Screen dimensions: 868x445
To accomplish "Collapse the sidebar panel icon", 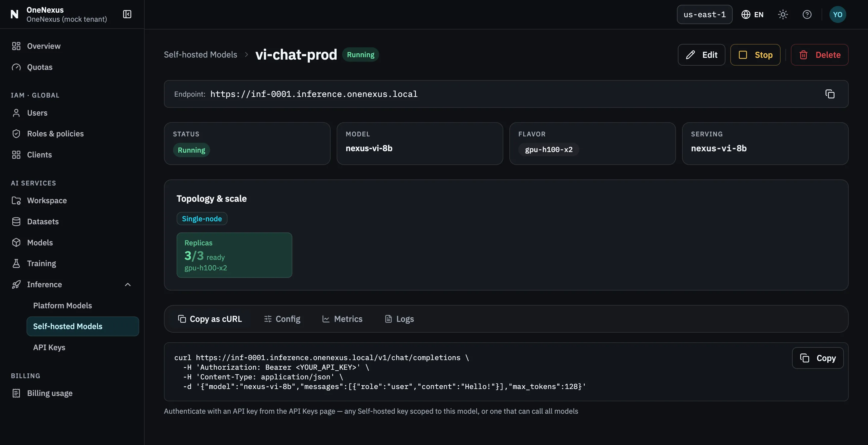I will tap(127, 14).
